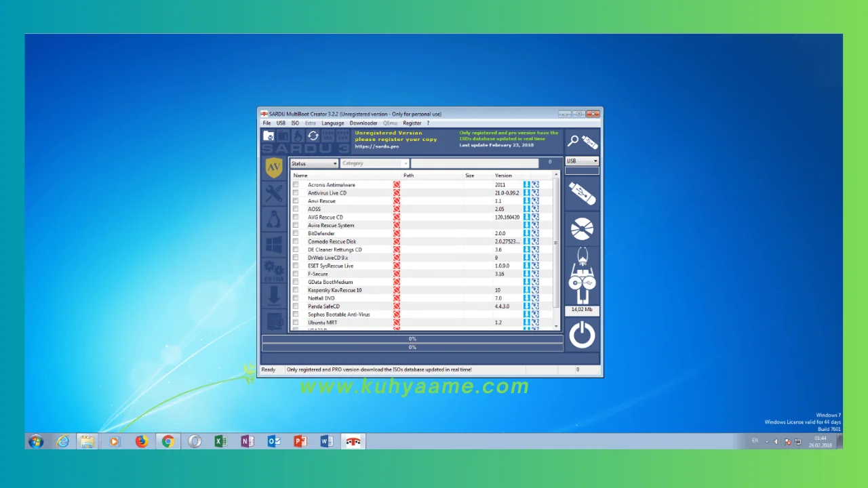Open the Category dropdown filter

coord(374,163)
